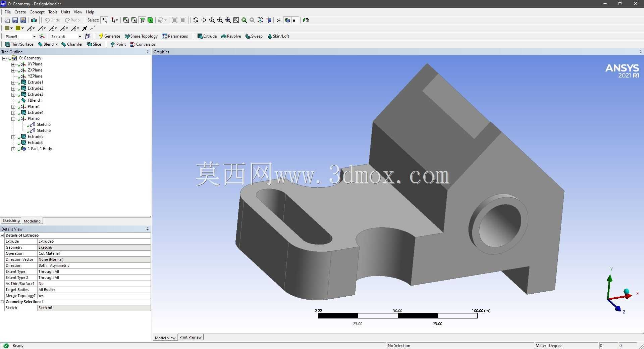Click the Operation value Cut Material
Image resolution: width=644 pixels, height=349 pixels.
coord(94,253)
